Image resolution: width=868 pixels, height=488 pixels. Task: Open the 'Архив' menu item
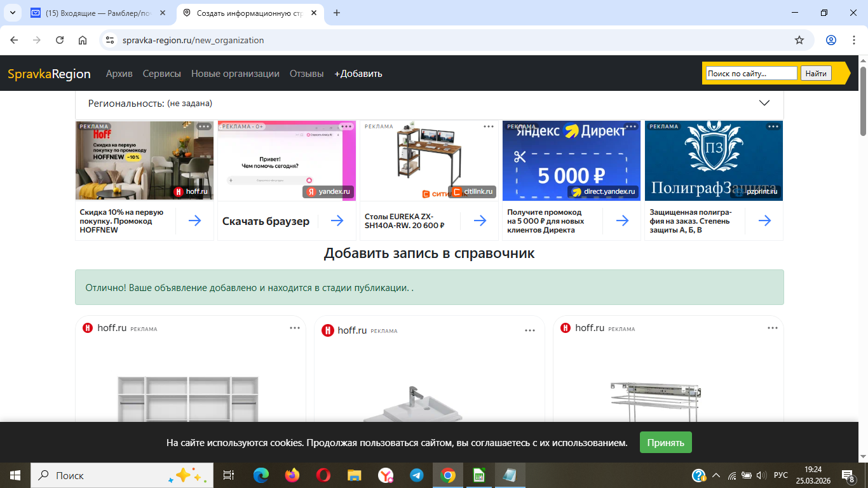click(119, 74)
